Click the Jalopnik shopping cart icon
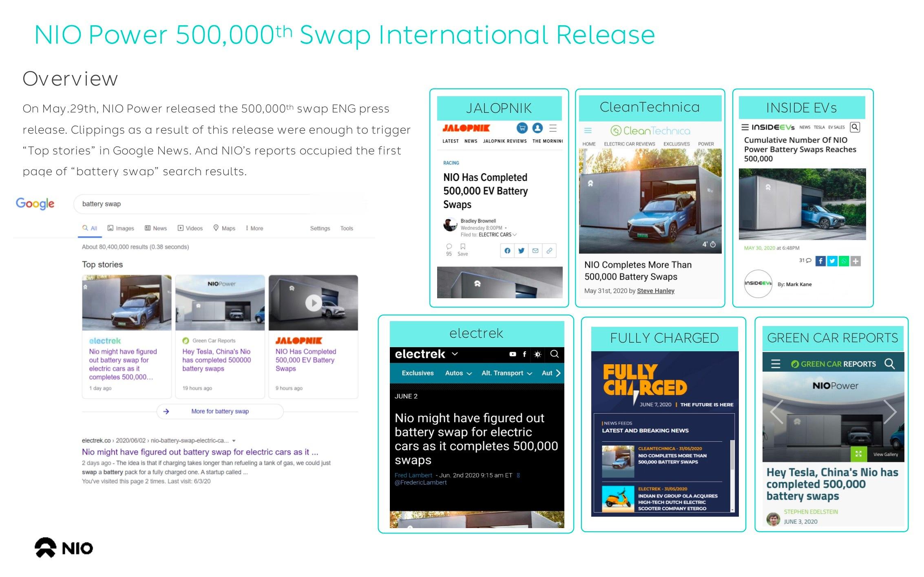924x577 pixels. (x=522, y=128)
